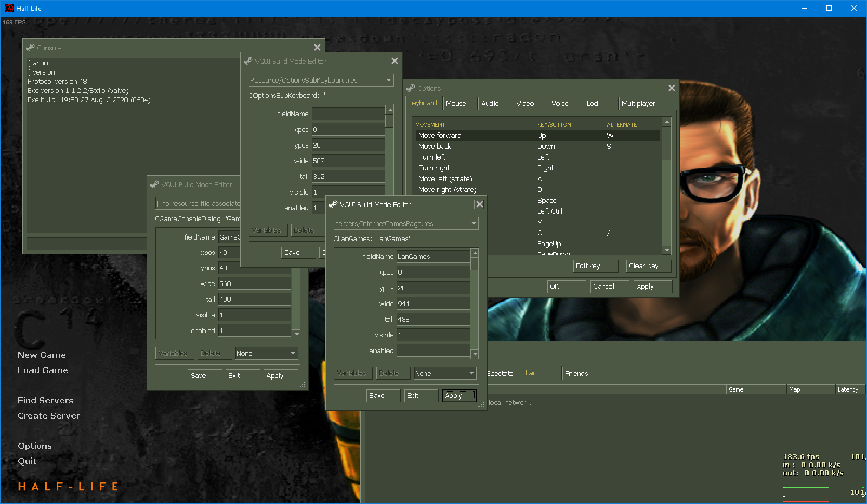
Task: Click fieldName field containing LanGames
Action: 433,257
